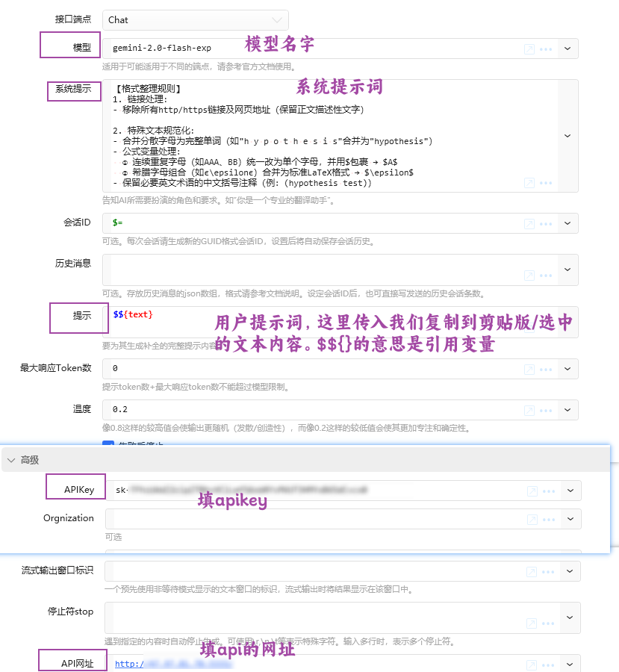Collapse the 高级 section

(x=12, y=460)
